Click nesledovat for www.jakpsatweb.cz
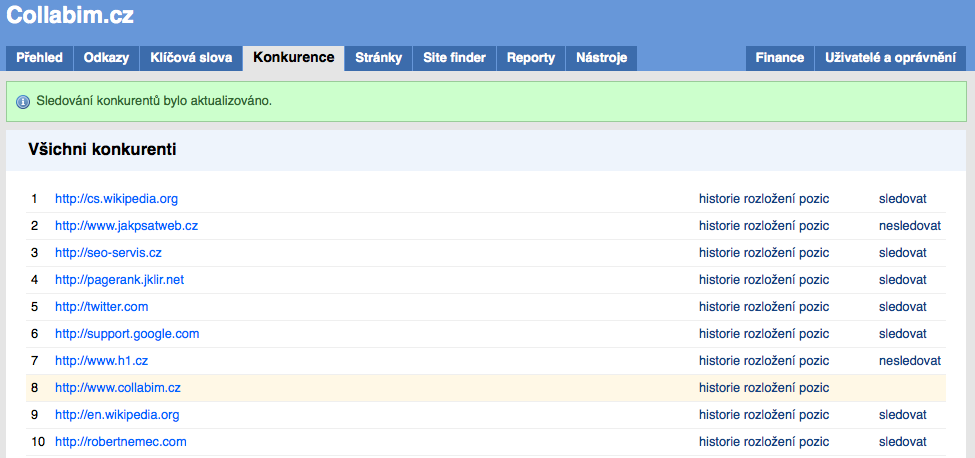975x458 pixels. (910, 226)
